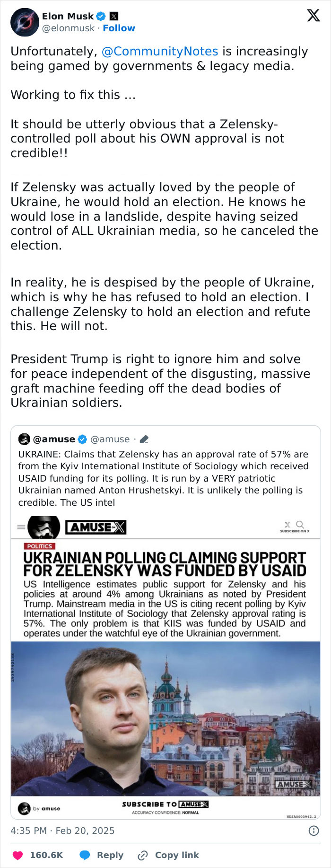Click Follow under Elon Musk's name
Viewport: 331px width, 868px height.
(x=119, y=28)
